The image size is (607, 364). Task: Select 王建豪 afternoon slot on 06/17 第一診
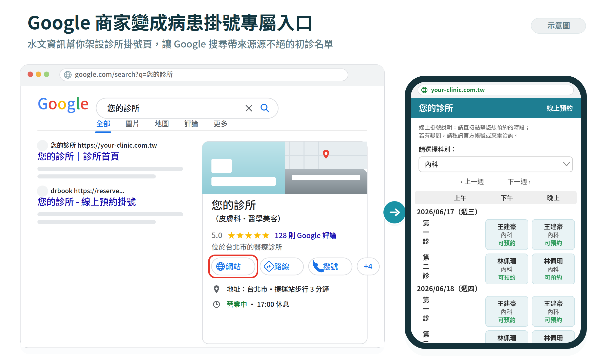click(x=507, y=235)
